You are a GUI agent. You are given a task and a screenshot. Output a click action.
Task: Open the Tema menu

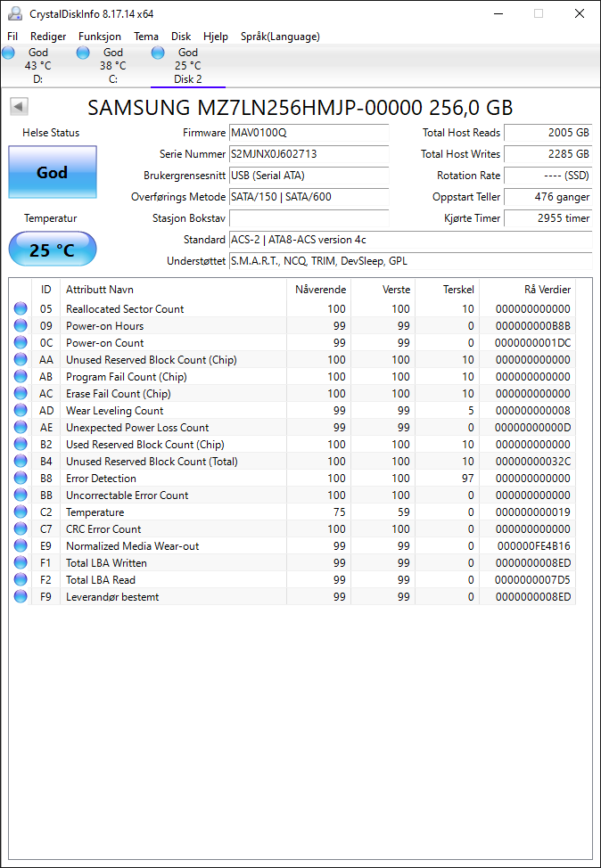146,37
